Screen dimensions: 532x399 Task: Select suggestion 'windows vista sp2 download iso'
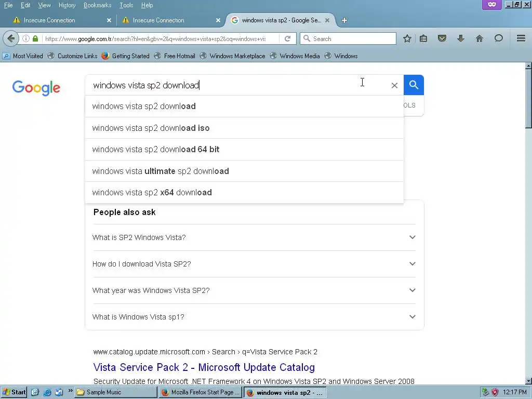point(244,128)
